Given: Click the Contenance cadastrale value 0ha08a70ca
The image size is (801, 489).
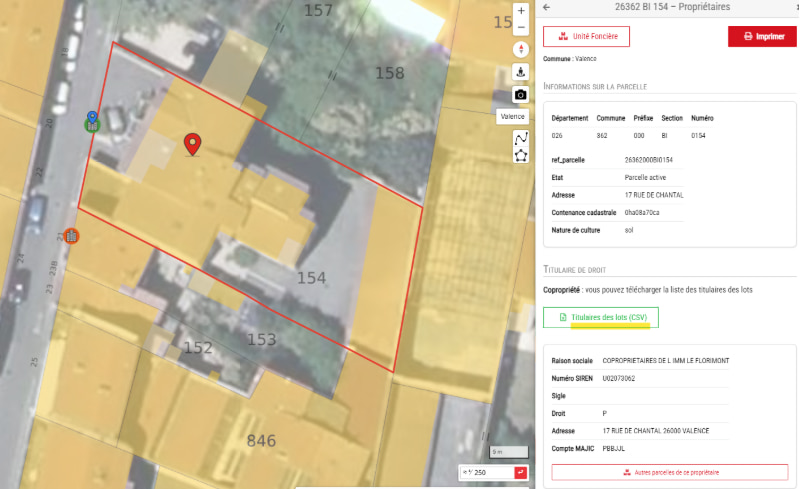Looking at the screenshot, I should [x=642, y=213].
